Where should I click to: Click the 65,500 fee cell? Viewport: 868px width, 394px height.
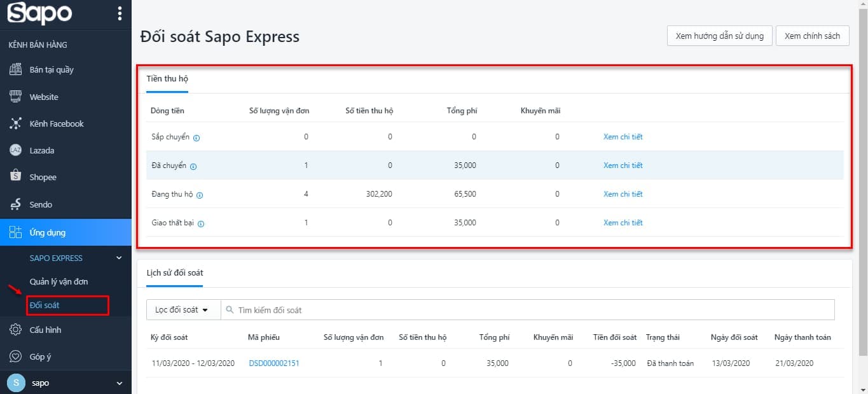(464, 194)
